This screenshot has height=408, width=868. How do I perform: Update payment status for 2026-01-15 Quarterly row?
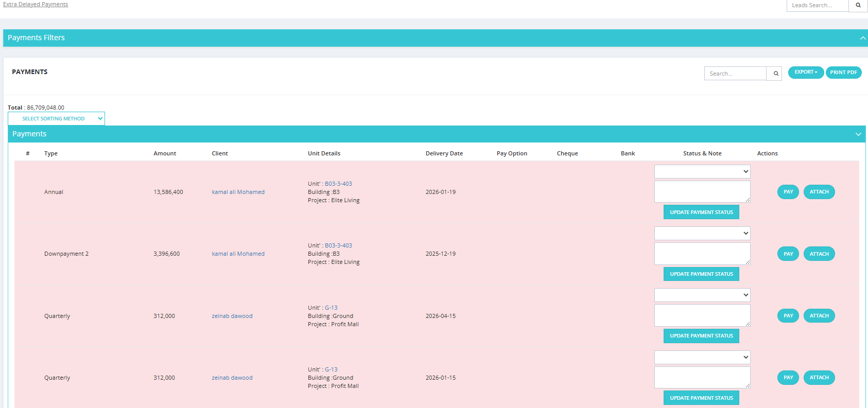click(701, 398)
